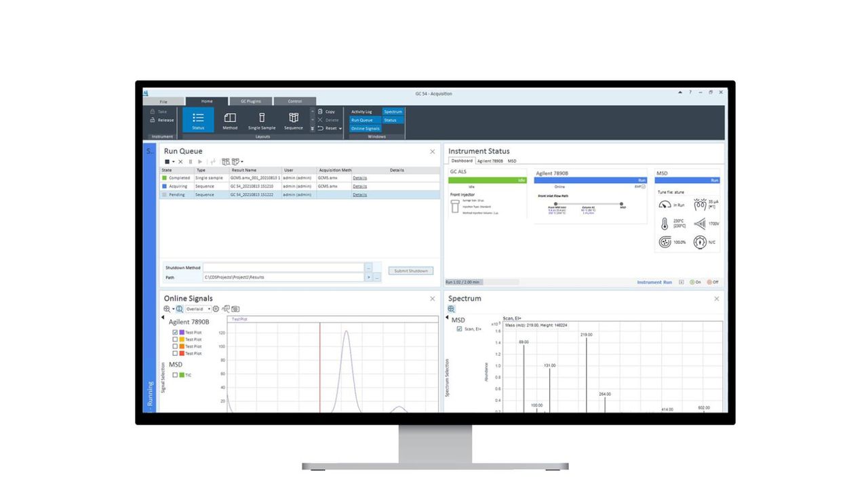Image resolution: width=868 pixels, height=488 pixels.
Task: Collapse the Spectrum Selection pane arrow
Action: coord(448,317)
